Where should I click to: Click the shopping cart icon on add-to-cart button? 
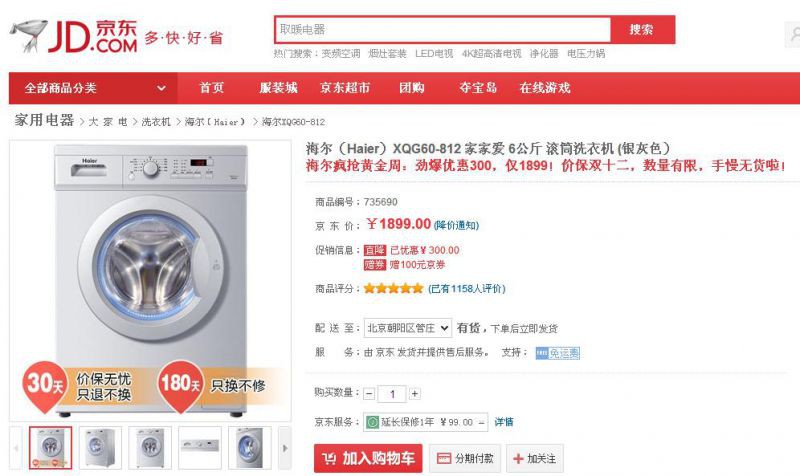329,458
